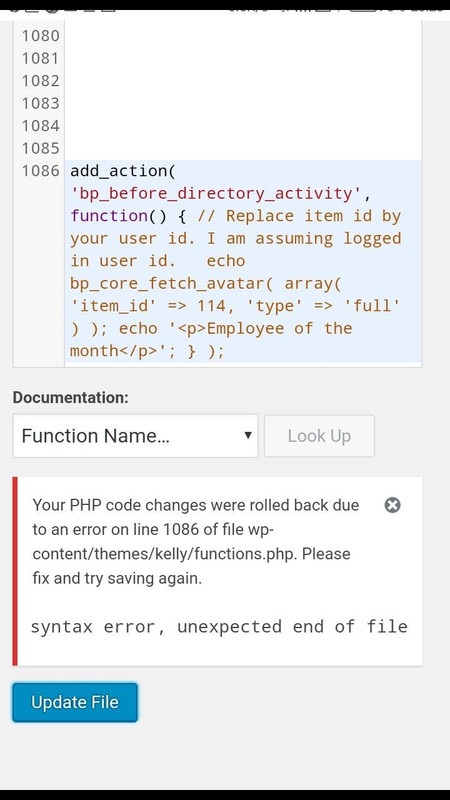
Task: Click the "syntax error, unexpected end of file" message
Action: [x=219, y=626]
